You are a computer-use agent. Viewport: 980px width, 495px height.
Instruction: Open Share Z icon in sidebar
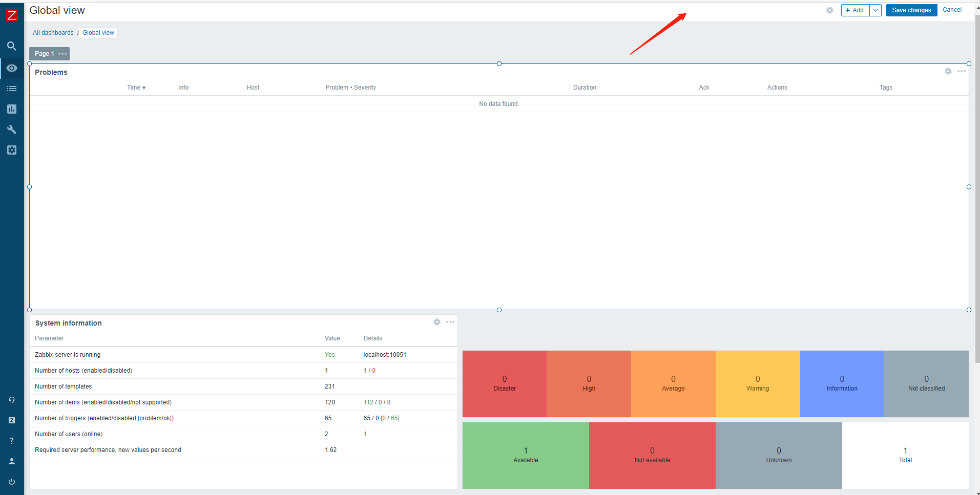pos(12,420)
